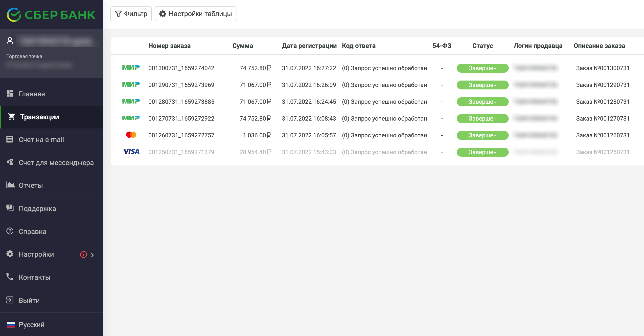Go to Главная page

pos(51,94)
